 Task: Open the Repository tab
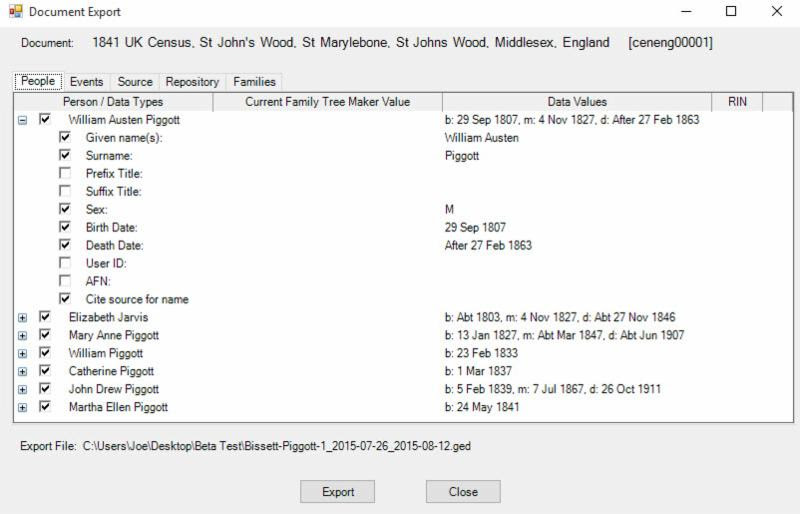click(192, 82)
